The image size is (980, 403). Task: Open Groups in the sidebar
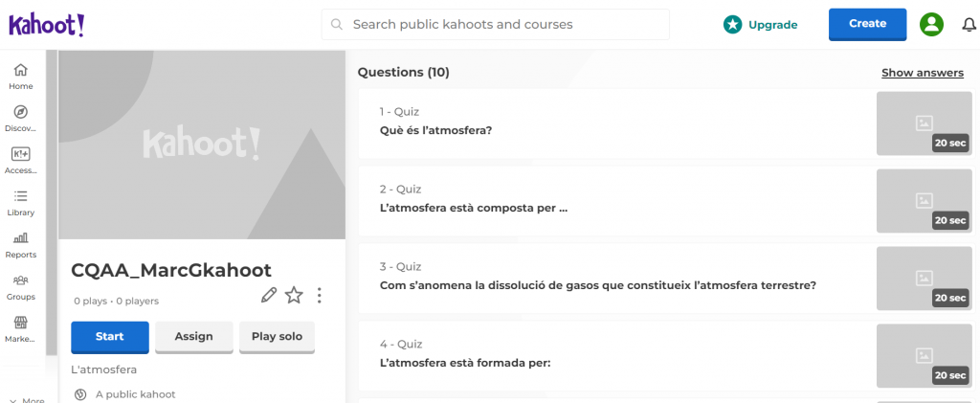[x=20, y=286]
